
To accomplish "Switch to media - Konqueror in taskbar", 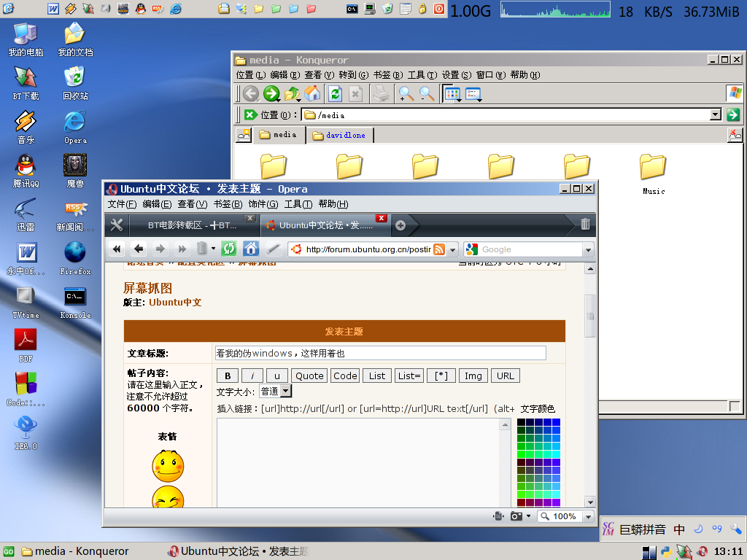I will click(75, 551).
